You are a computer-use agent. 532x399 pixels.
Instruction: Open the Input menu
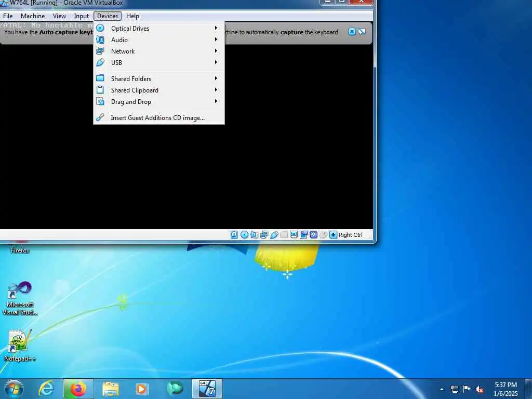[82, 16]
